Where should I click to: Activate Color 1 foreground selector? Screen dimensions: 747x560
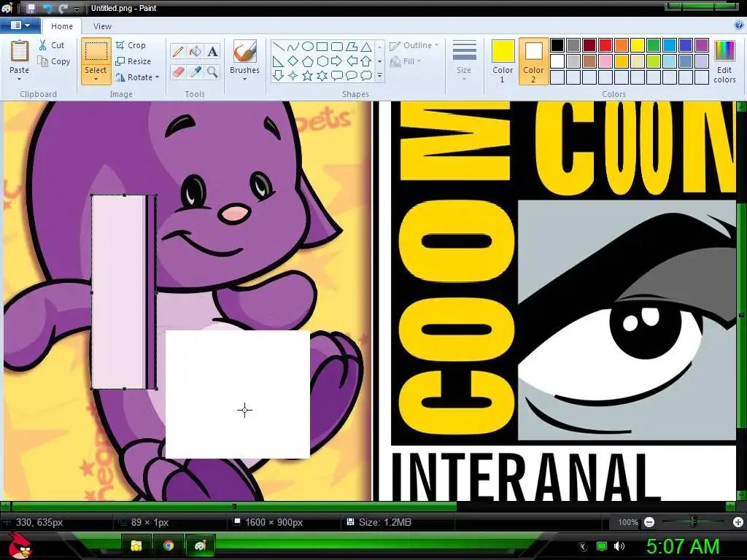tap(503, 61)
